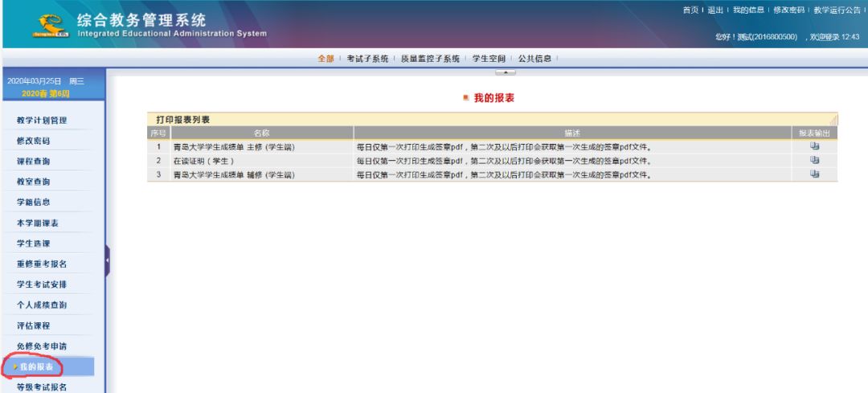
Task: Click report output icon for 辅修 transcript row
Action: 814,174
